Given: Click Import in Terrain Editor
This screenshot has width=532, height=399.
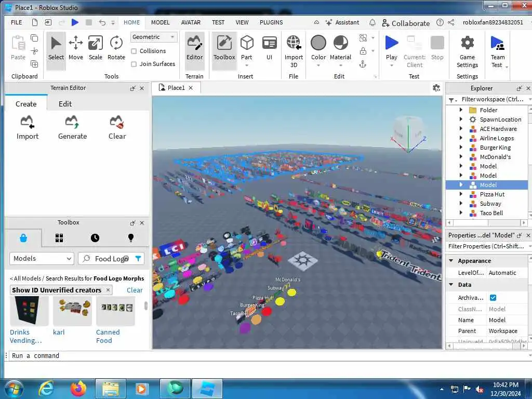Looking at the screenshot, I should coord(28,128).
